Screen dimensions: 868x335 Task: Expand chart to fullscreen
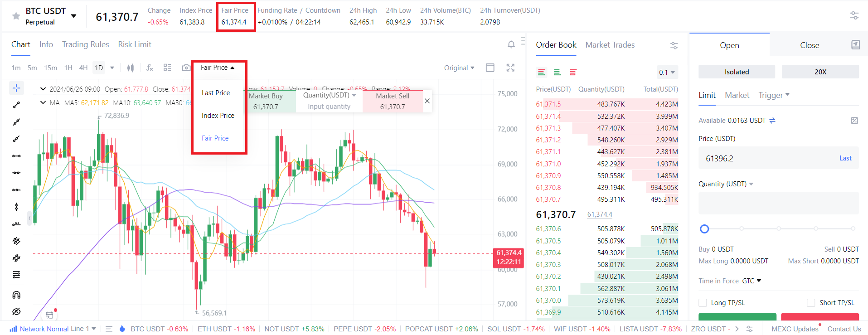tap(510, 68)
